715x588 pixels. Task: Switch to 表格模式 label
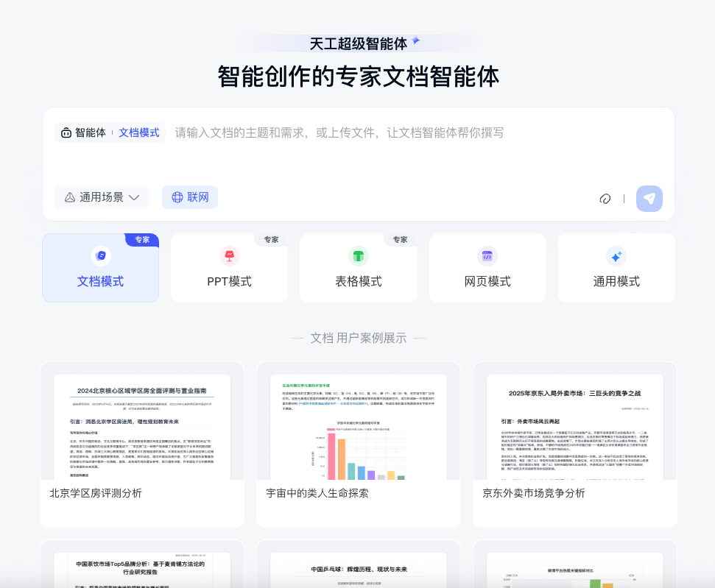point(359,281)
